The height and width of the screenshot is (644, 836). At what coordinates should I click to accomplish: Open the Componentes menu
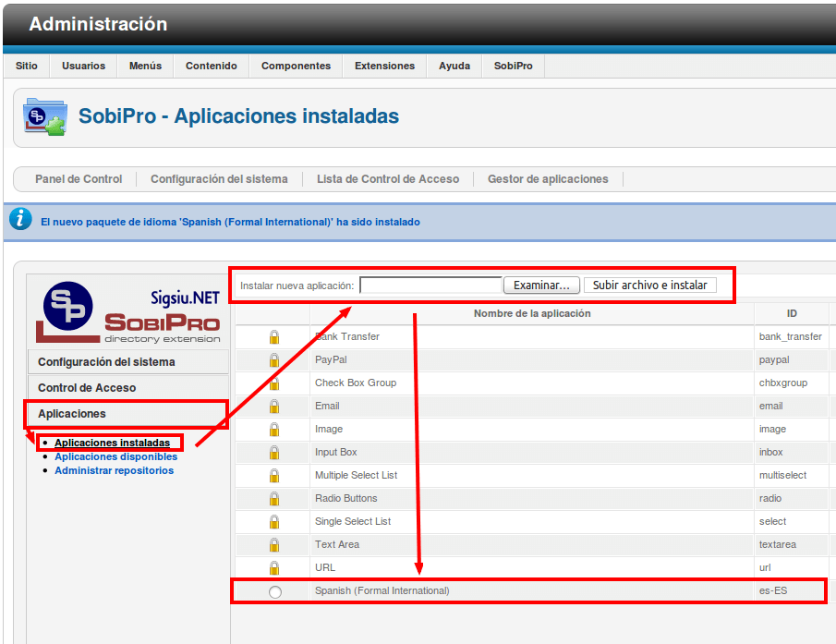point(296,66)
